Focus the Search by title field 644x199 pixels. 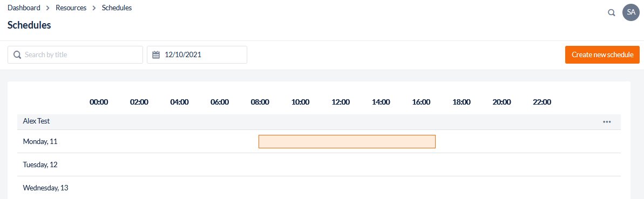[x=75, y=54]
